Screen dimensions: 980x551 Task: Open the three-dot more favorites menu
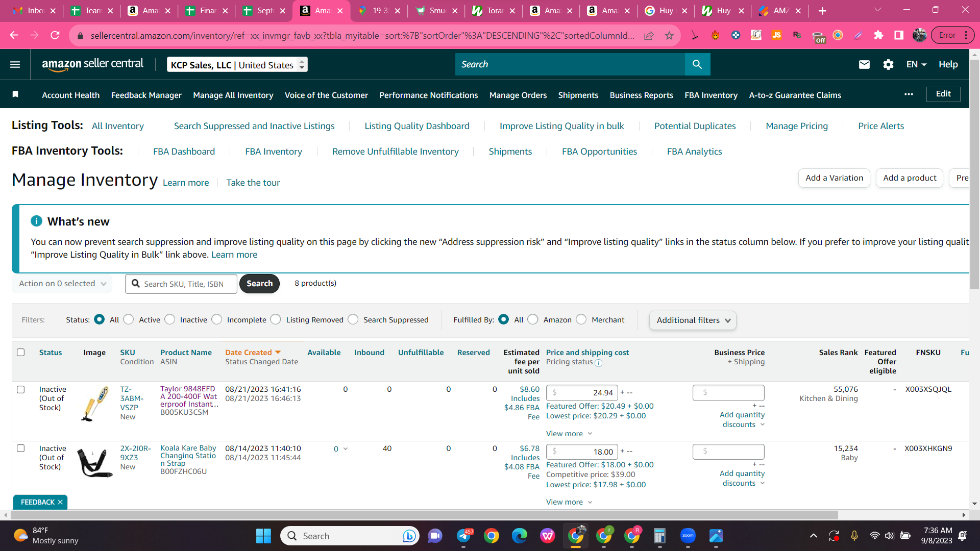point(909,94)
